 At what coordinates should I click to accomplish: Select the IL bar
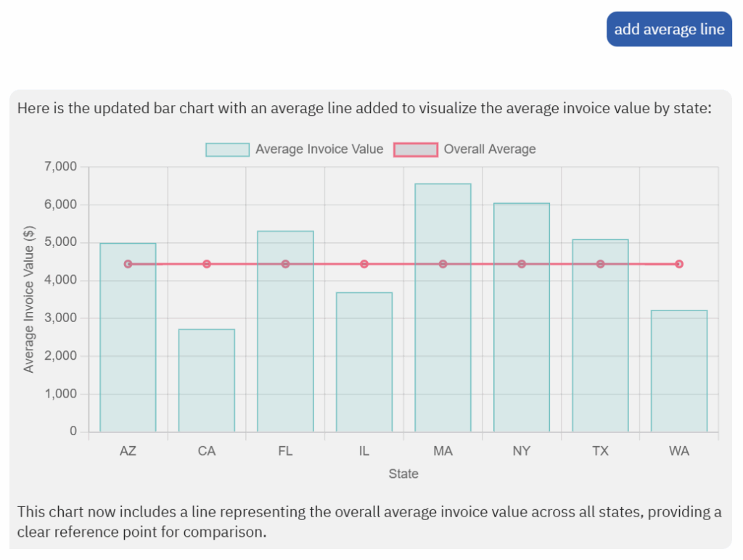[x=364, y=363]
